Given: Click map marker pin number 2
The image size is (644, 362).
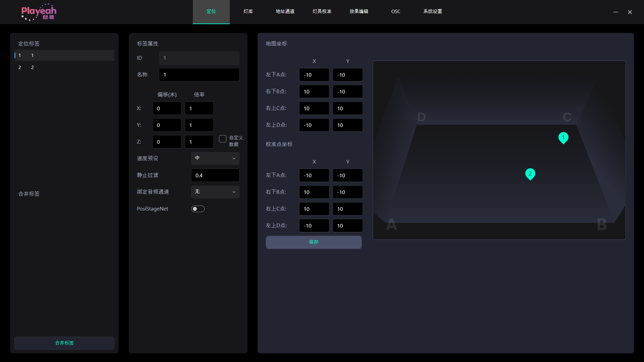Looking at the screenshot, I should (530, 174).
